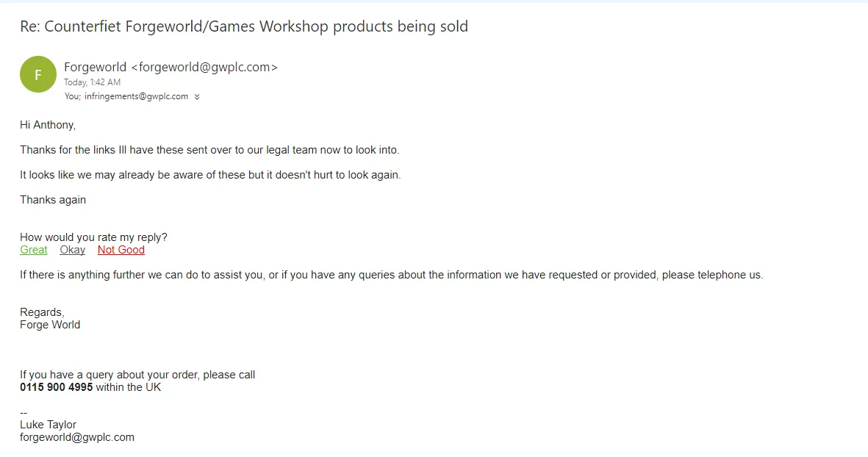Viewport: 868px width, 457px height.
Task: Click the phone number 0115 900 4995
Action: pos(57,387)
